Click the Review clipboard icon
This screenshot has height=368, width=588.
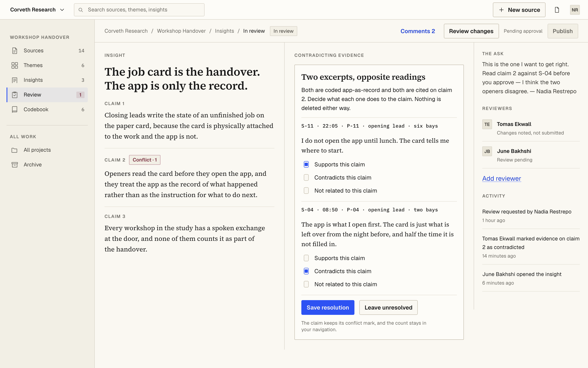pyautogui.click(x=14, y=95)
